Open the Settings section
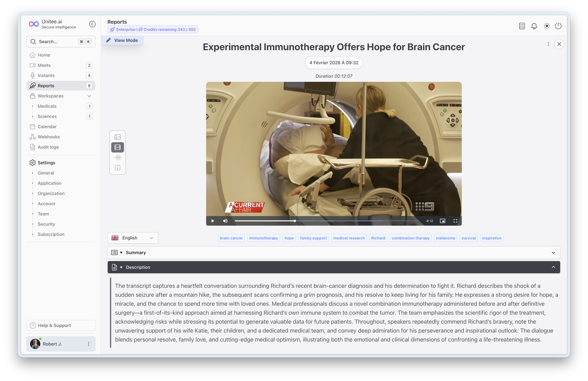Image resolution: width=588 pixels, height=381 pixels. point(61,163)
